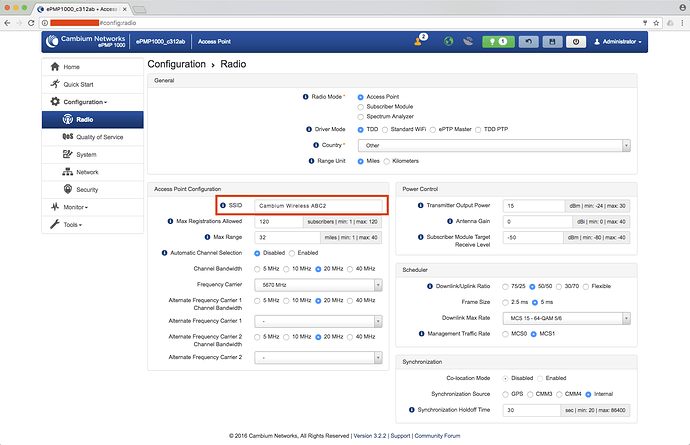Expand the Tools menu
This screenshot has height=445, width=690.
93,225
